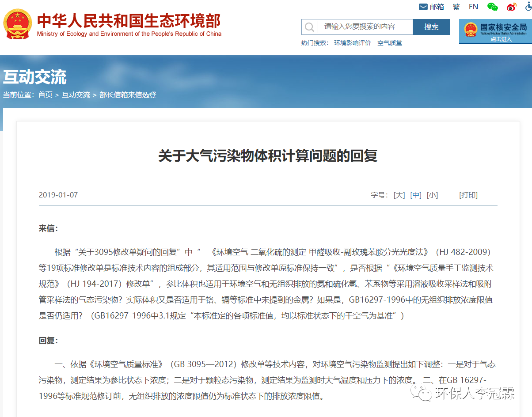Image resolution: width=532 pixels, height=417 pixels.
Task: Go to 首页 in breadcrumb
Action: point(45,95)
